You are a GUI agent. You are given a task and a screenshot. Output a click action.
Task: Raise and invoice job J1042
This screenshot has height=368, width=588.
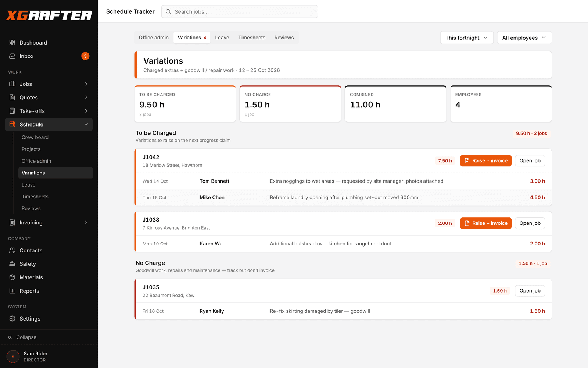coord(486,161)
